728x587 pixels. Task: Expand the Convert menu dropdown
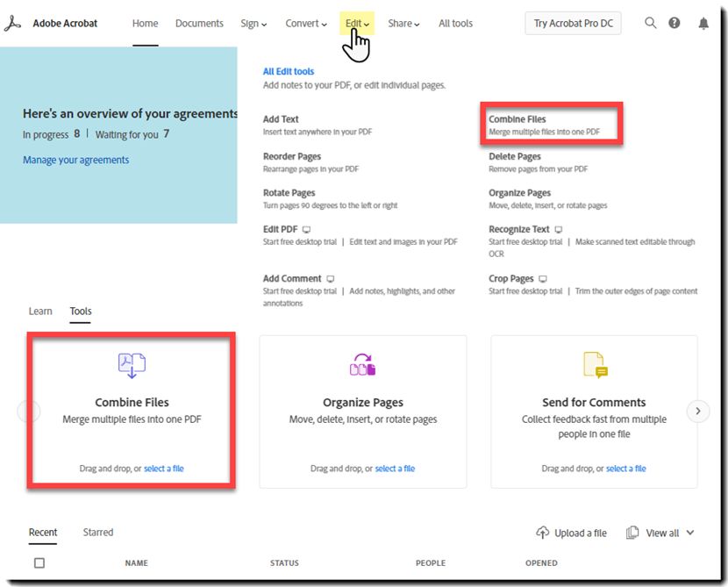pos(306,23)
